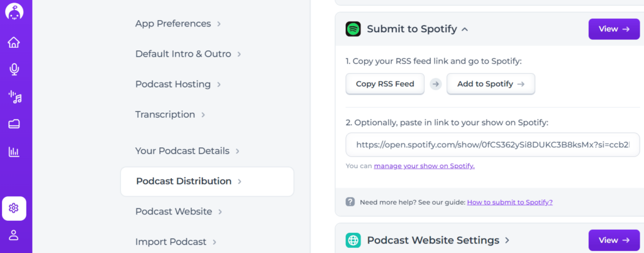Open App Preferences settings
Image resolution: width=644 pixels, height=253 pixels.
point(178,23)
